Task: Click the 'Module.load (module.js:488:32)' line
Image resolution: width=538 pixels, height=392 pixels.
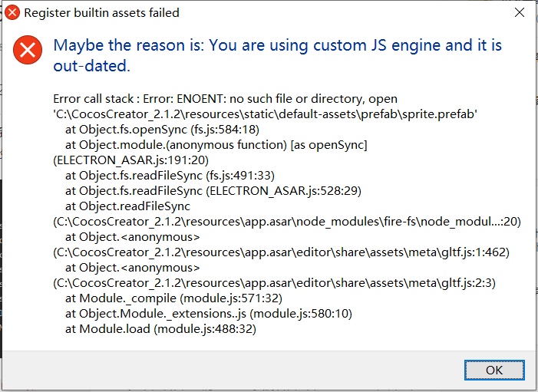Action: click(x=160, y=329)
